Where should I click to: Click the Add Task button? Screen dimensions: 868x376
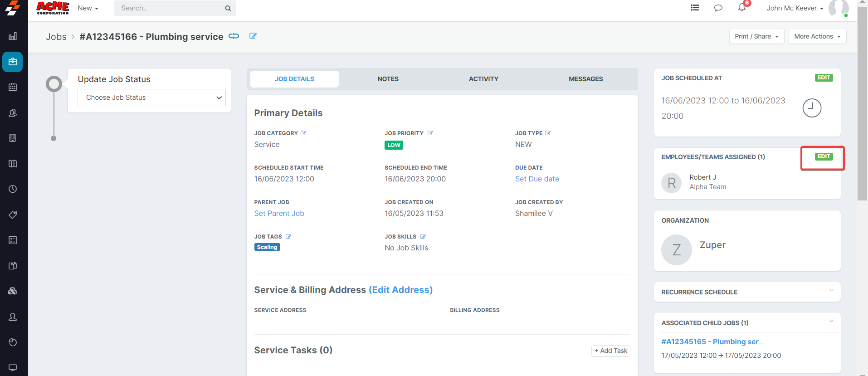(x=610, y=351)
